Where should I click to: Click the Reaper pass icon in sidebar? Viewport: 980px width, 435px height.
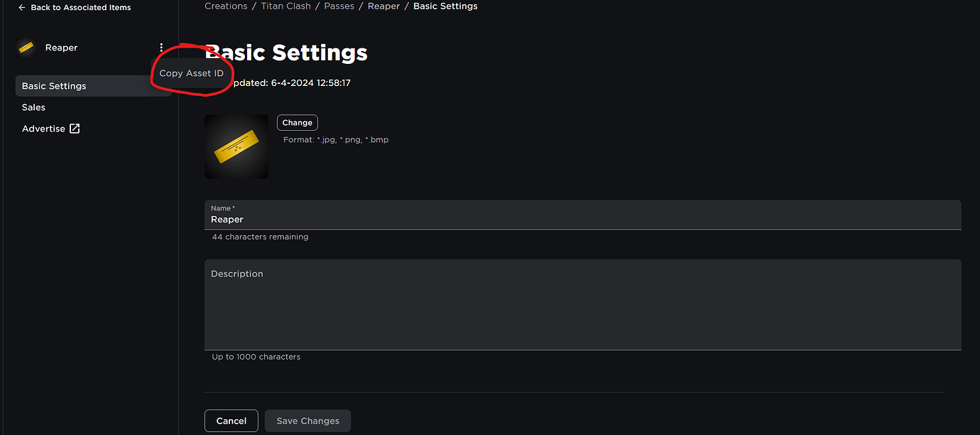pos(26,48)
